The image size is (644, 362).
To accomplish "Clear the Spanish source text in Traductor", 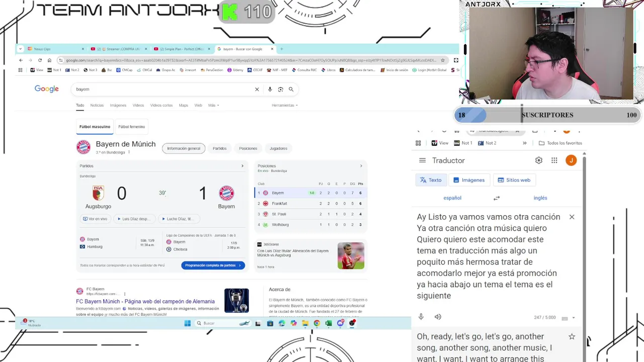I will click(572, 217).
